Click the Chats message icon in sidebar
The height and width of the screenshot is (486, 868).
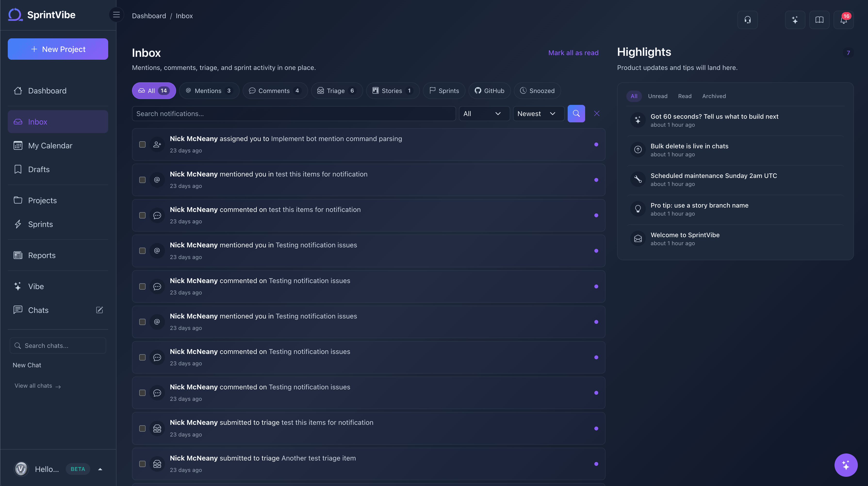pyautogui.click(x=18, y=310)
